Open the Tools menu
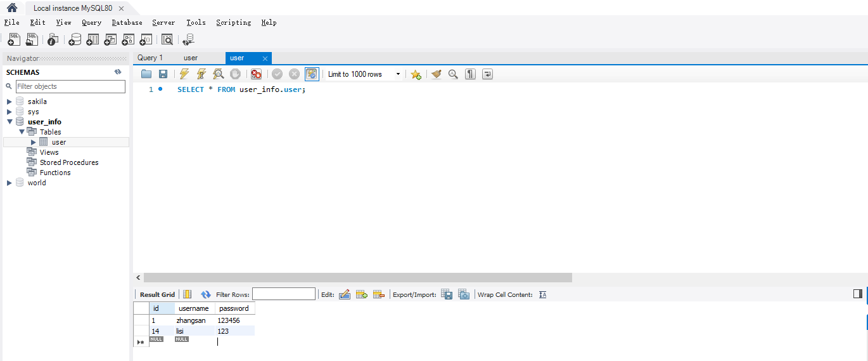The height and width of the screenshot is (361, 868). pos(196,22)
